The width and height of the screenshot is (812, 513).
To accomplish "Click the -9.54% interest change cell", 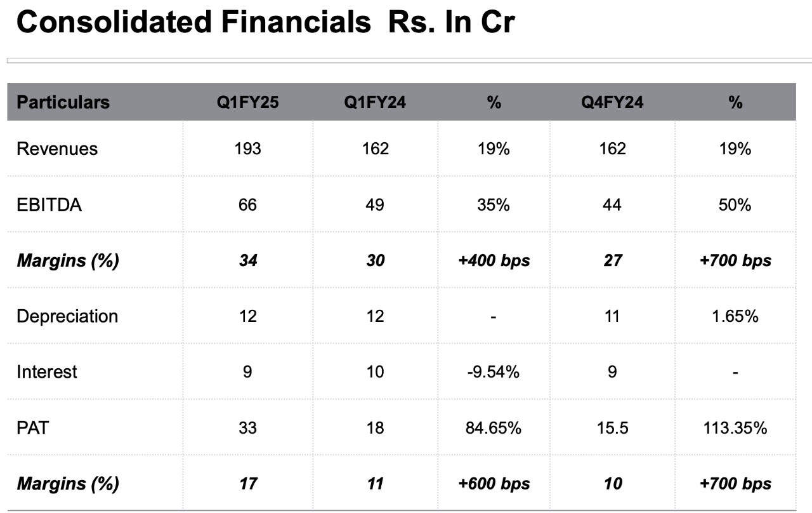I will [494, 371].
